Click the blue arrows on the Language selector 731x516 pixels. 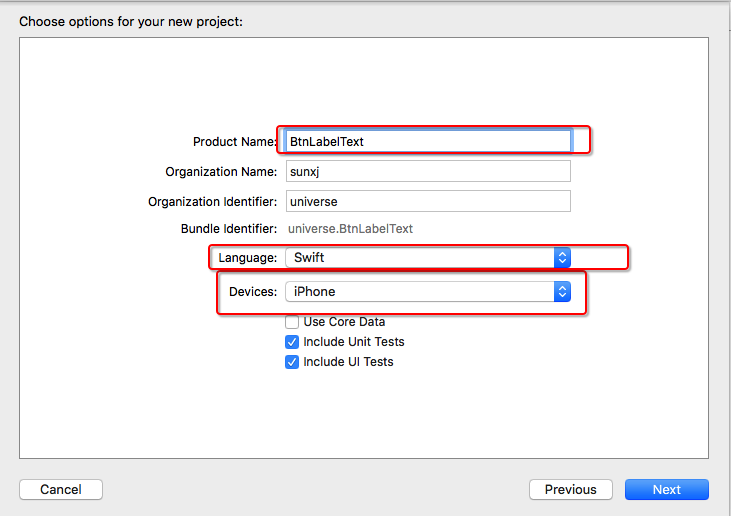pyautogui.click(x=562, y=257)
